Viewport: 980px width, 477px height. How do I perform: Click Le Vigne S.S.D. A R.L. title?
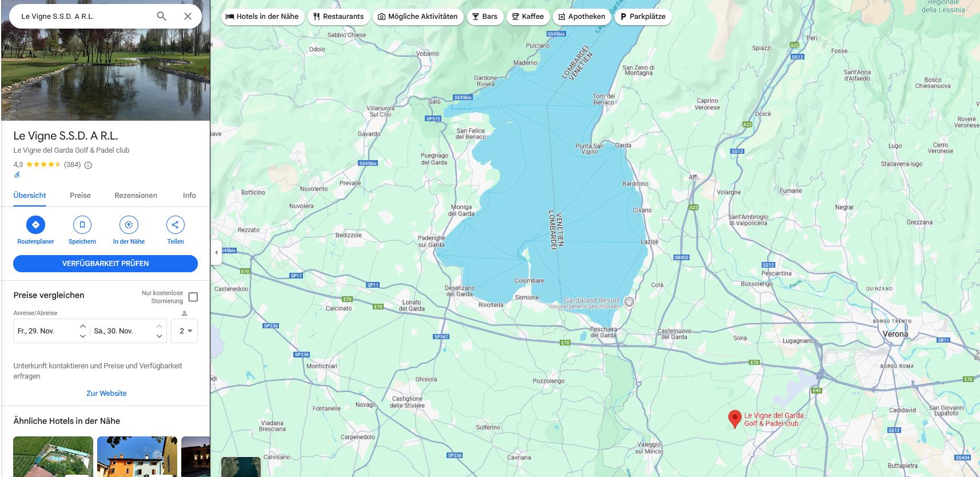66,136
